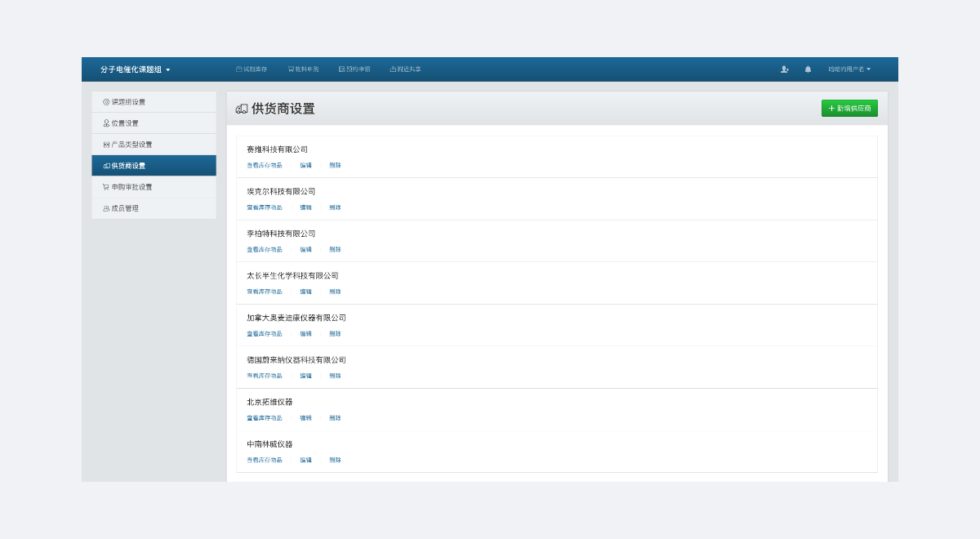Select 课题组设置 in the sidebar
980x539 pixels.
pos(154,102)
